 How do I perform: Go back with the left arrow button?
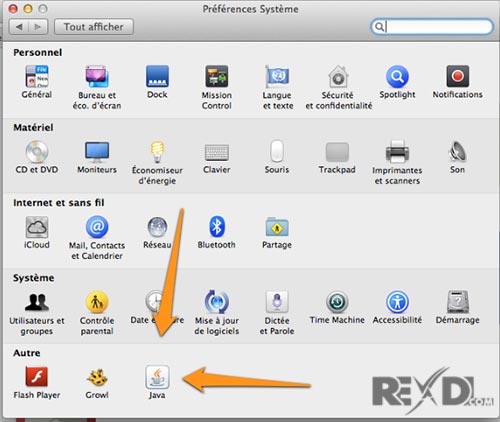click(19, 27)
